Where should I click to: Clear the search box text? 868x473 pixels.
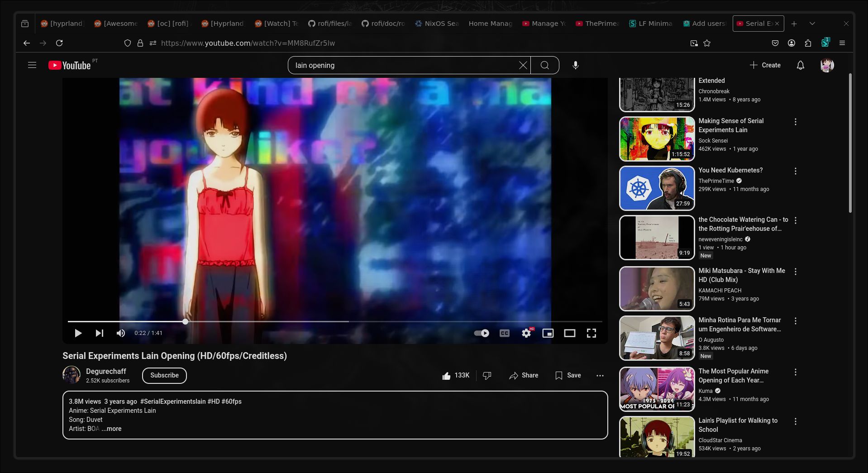point(523,65)
